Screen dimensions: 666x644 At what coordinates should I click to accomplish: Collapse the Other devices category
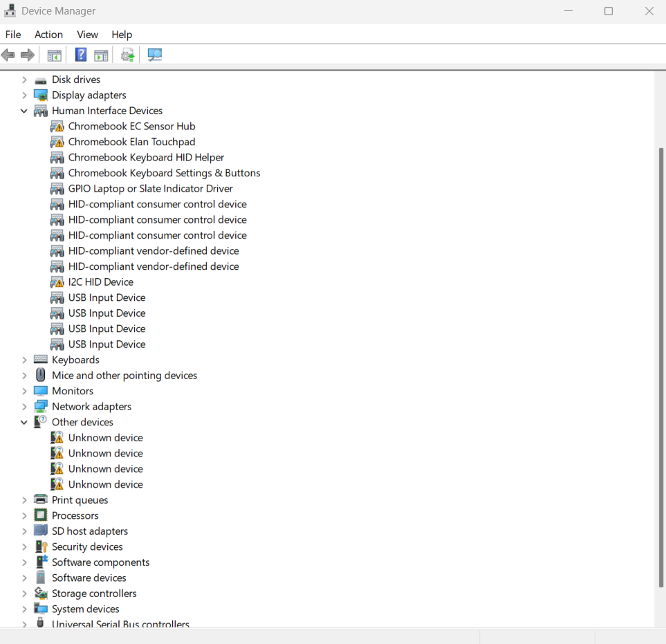(x=24, y=422)
